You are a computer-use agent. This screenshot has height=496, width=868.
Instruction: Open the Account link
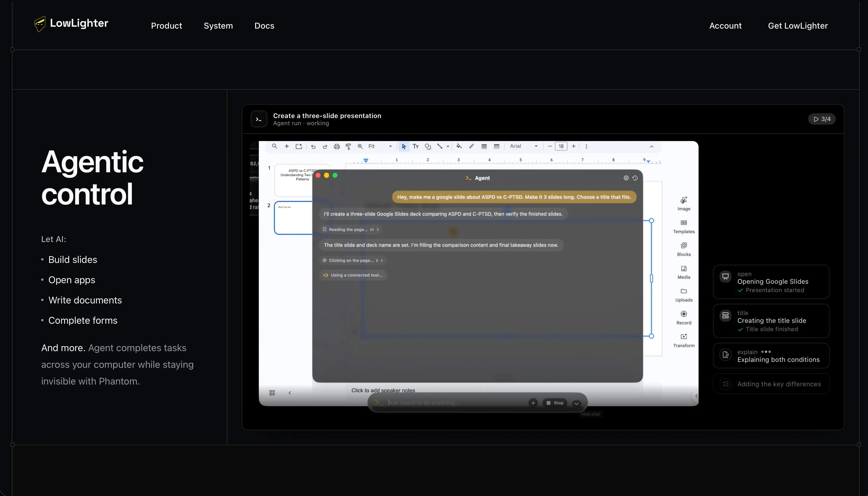click(725, 26)
